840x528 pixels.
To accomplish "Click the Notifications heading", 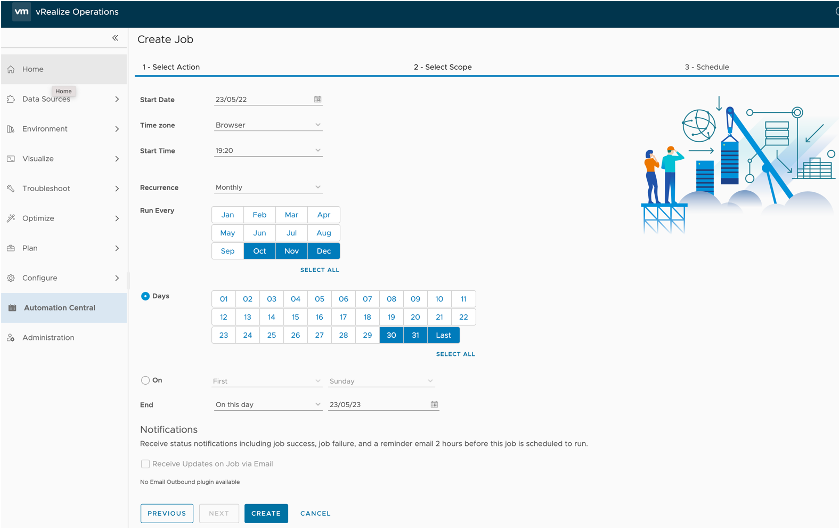I will pos(169,429).
